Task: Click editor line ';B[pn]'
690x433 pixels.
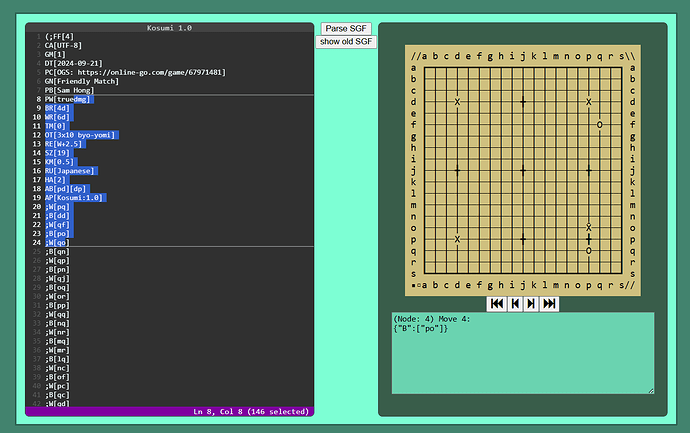Action: [57, 270]
